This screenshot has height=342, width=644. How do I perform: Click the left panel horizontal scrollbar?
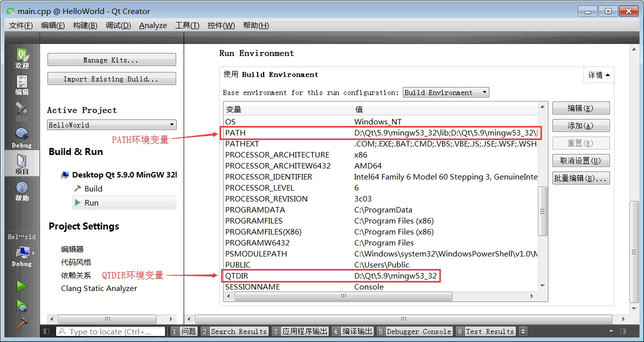[107, 319]
